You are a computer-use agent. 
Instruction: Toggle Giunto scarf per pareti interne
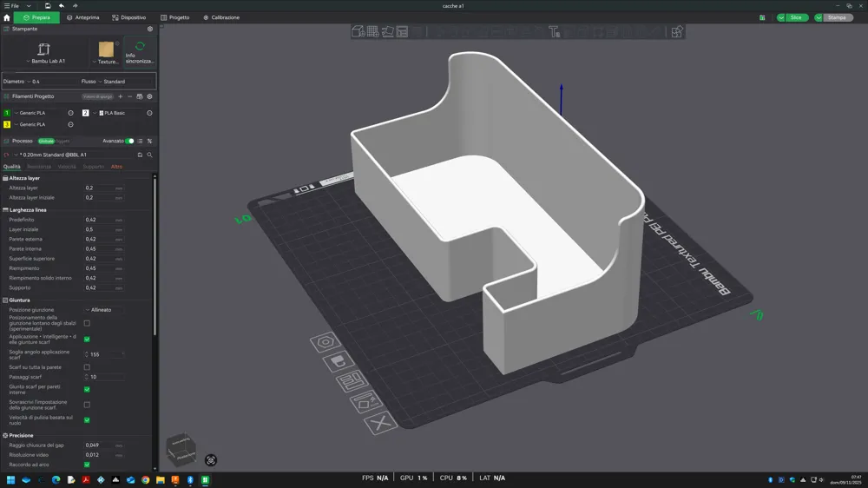point(87,389)
